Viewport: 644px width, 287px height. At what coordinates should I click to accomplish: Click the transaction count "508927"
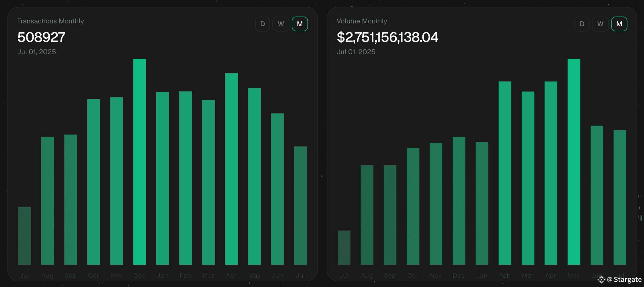pyautogui.click(x=41, y=37)
